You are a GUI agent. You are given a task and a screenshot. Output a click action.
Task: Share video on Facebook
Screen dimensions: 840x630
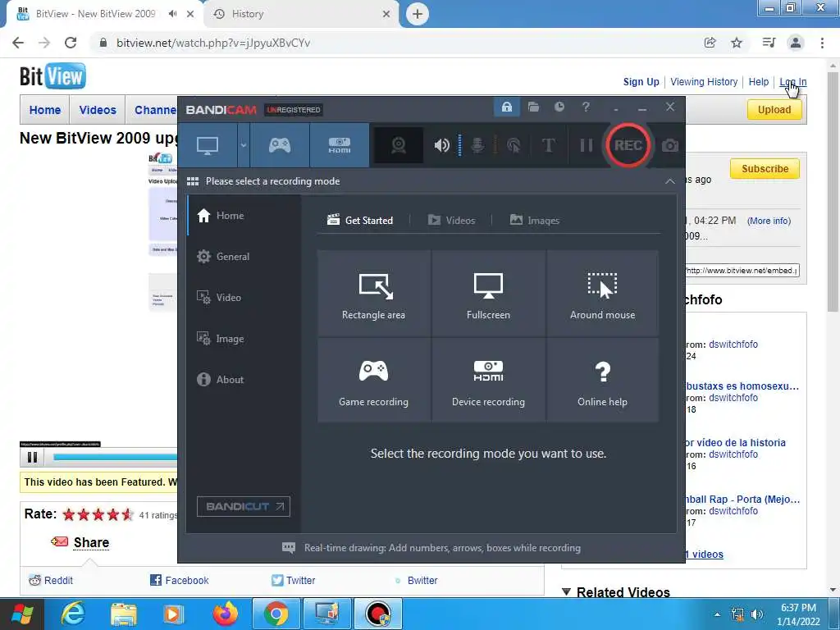[x=180, y=581]
